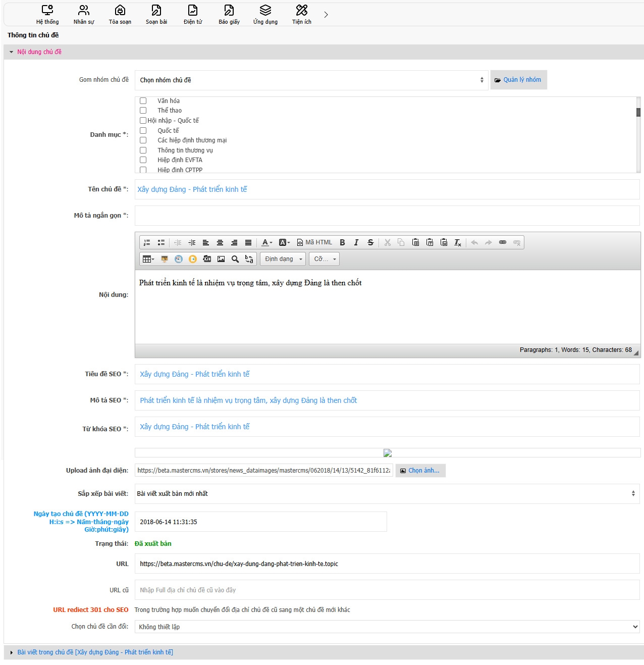Remove formatting from selected text
Viewport: 644px width, 665px height.
(458, 243)
